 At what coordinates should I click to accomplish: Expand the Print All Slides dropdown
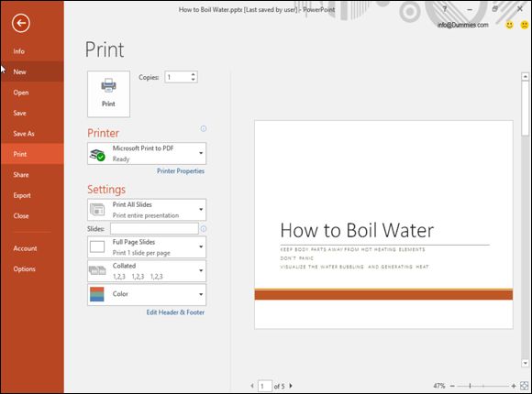point(147,210)
